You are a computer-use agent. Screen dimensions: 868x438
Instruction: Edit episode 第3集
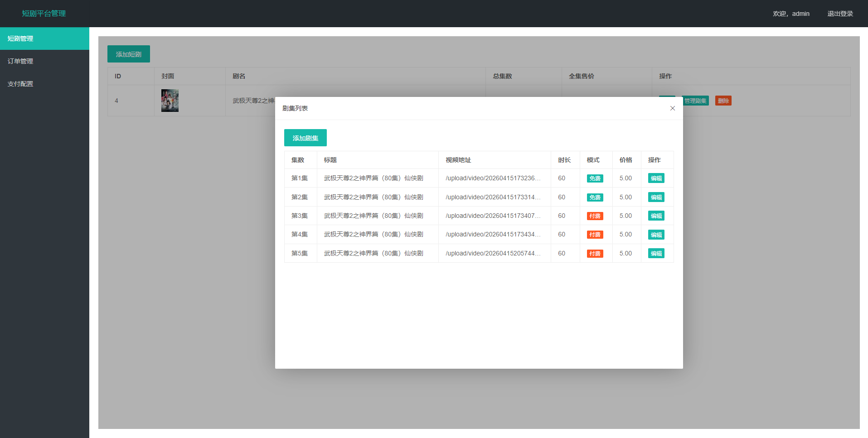coord(656,216)
